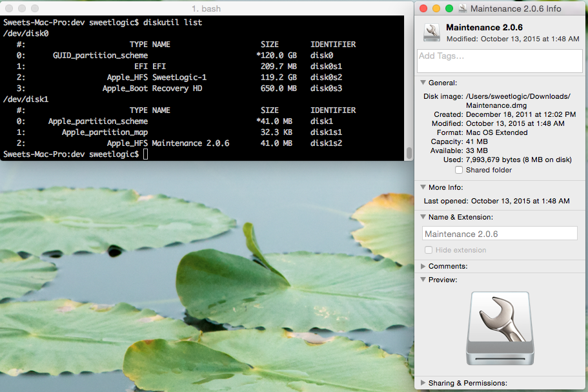Collapse the Name & Extension section
The image size is (588, 392).
423,217
